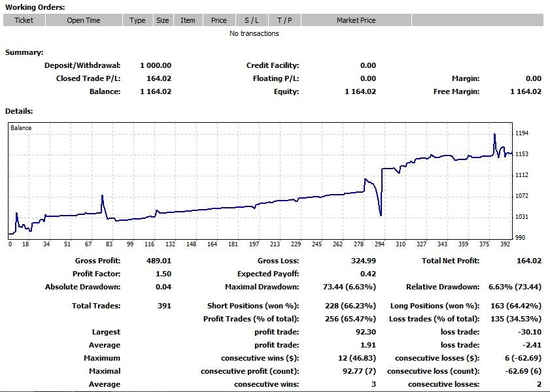Click the Maximal Drawdown value 73.44 (6.63%)
This screenshot has height=392, width=550.
coord(349,287)
